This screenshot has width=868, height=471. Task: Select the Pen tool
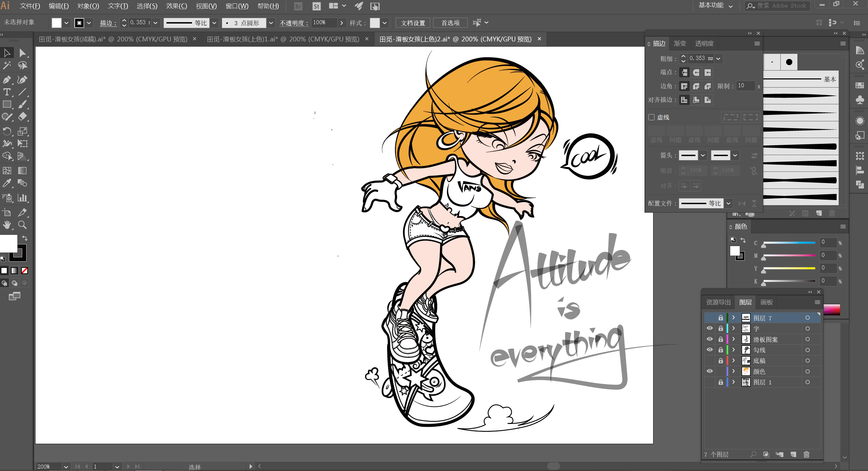6,80
